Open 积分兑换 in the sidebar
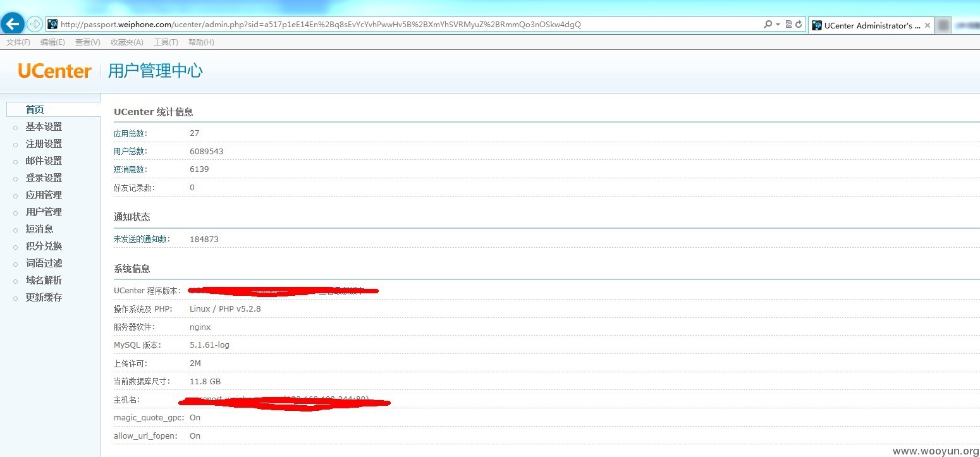Screen dimensions: 980x457 tap(44, 246)
